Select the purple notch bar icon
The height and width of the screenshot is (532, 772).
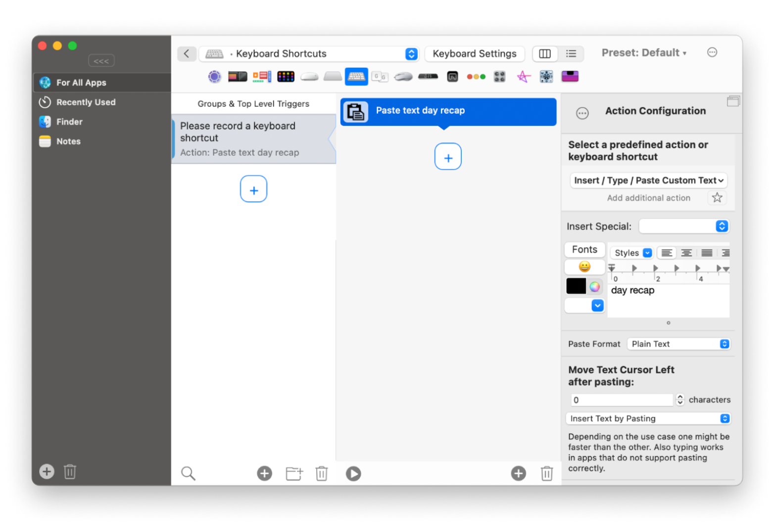click(570, 77)
